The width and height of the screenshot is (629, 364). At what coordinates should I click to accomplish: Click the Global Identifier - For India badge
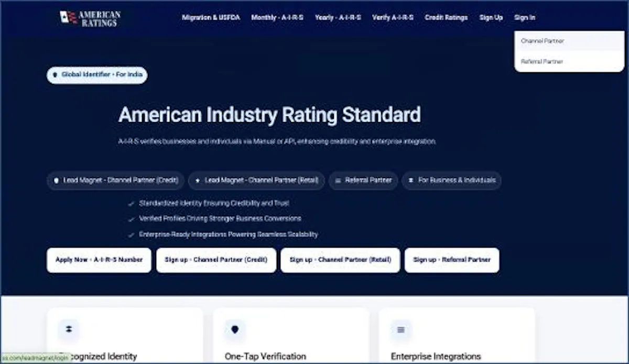point(97,75)
